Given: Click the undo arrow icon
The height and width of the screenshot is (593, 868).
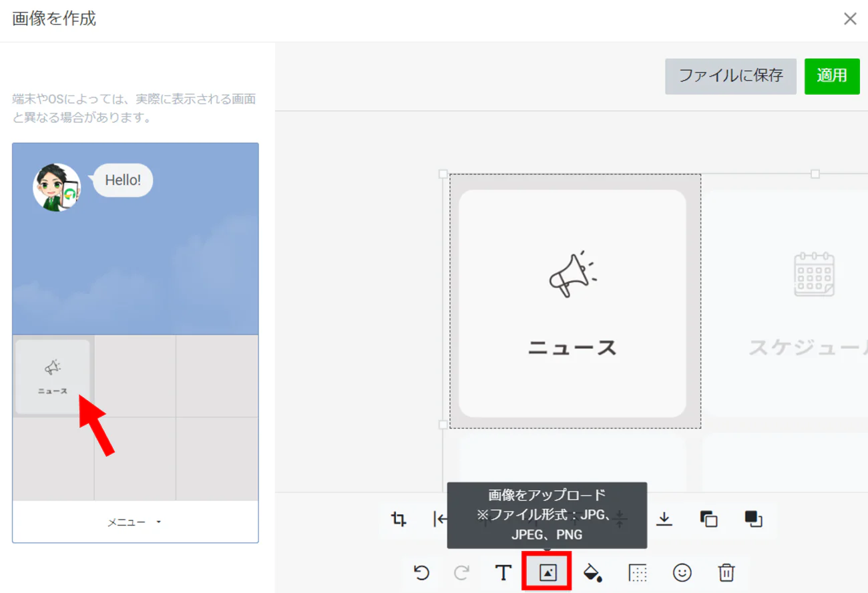Looking at the screenshot, I should click(421, 572).
